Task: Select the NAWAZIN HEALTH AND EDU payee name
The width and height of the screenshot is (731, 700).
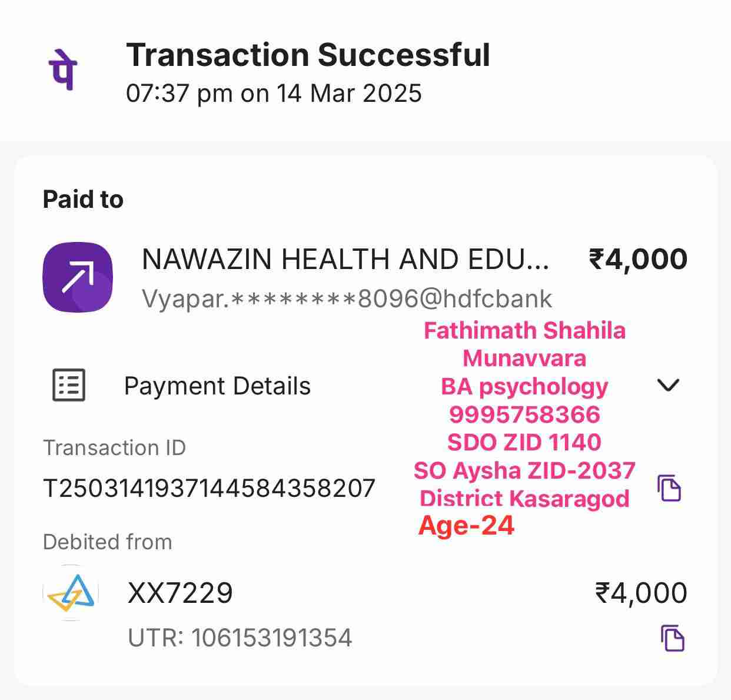Action: click(345, 259)
